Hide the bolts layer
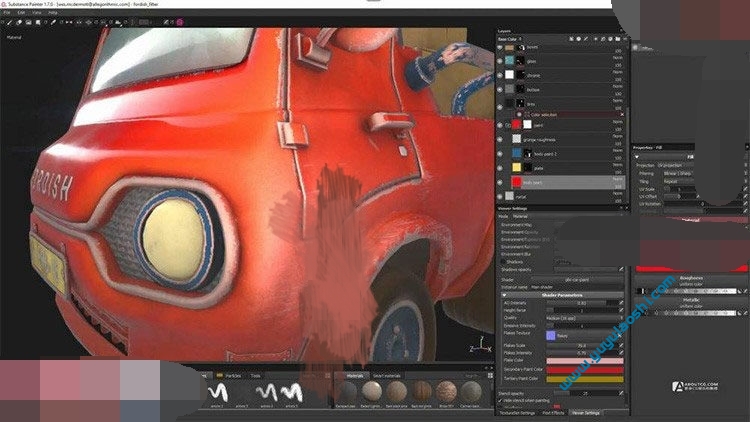 coord(500,47)
